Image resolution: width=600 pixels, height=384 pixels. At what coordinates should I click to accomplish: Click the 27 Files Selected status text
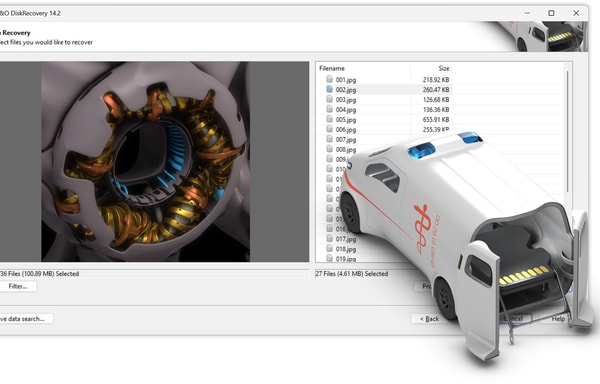352,274
